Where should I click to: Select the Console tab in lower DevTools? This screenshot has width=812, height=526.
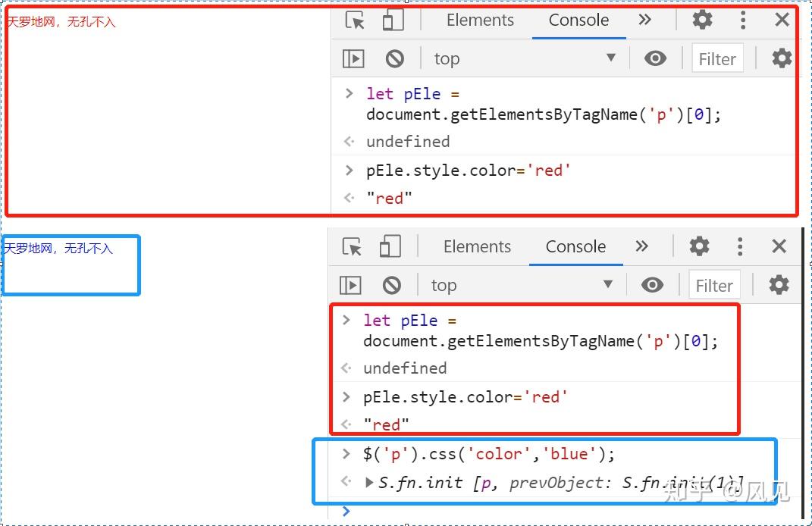575,246
